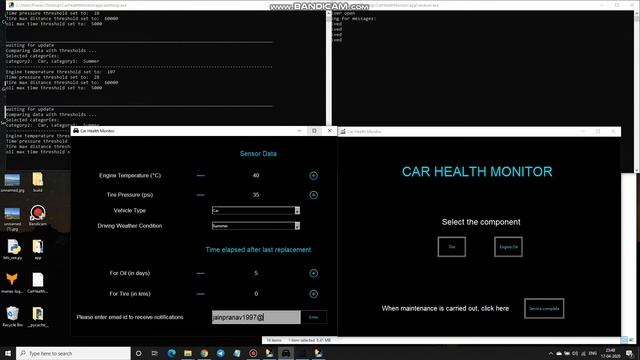
Task: Select the Tire component button
Action: 451,247
